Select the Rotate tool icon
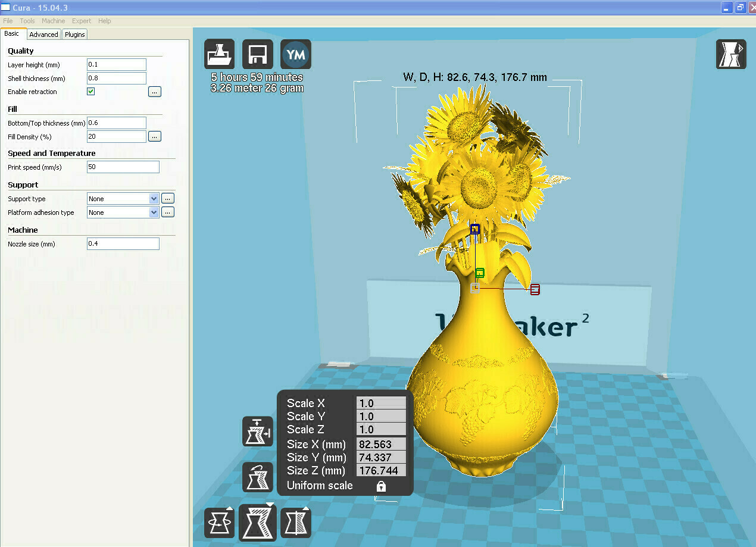The width and height of the screenshot is (756, 547). click(x=219, y=523)
